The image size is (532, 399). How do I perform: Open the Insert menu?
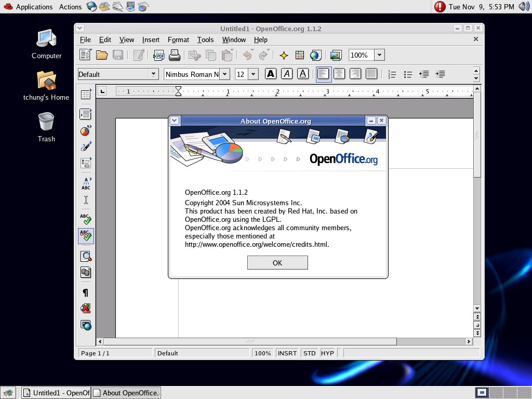[151, 39]
